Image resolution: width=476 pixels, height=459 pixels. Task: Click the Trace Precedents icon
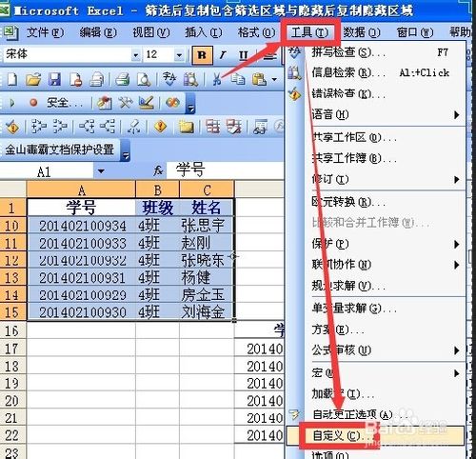[x=39, y=127]
